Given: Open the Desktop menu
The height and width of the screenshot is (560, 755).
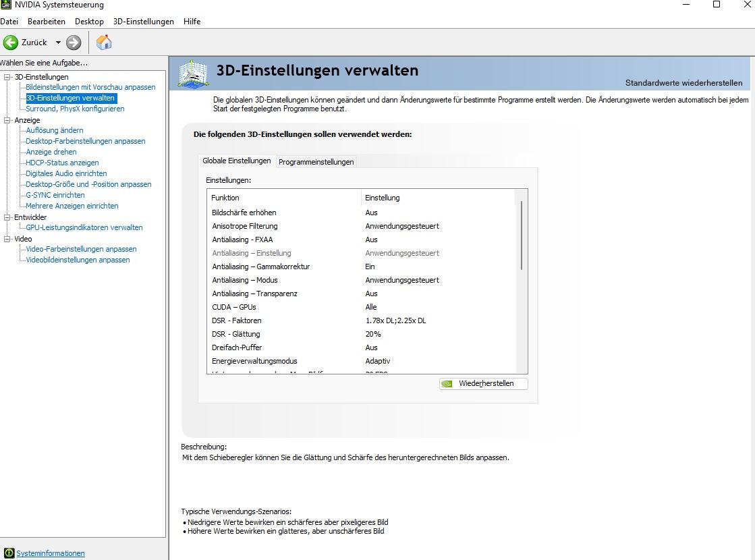Looking at the screenshot, I should pos(89,21).
